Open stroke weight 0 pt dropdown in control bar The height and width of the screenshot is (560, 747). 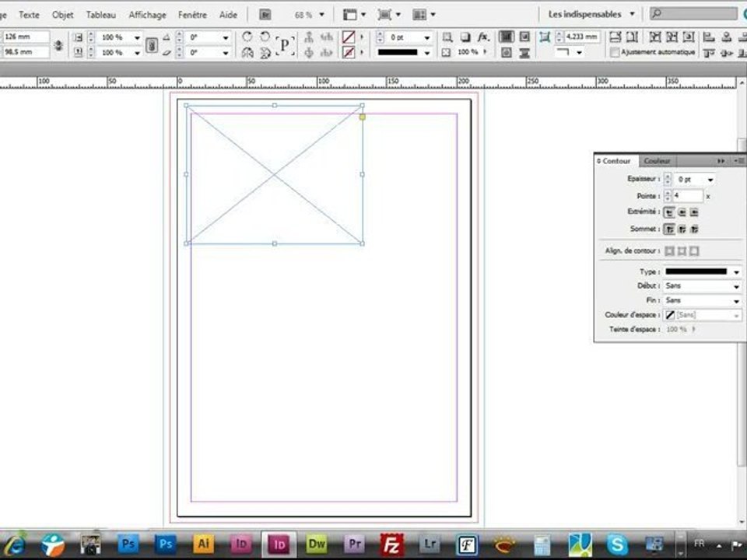(427, 37)
